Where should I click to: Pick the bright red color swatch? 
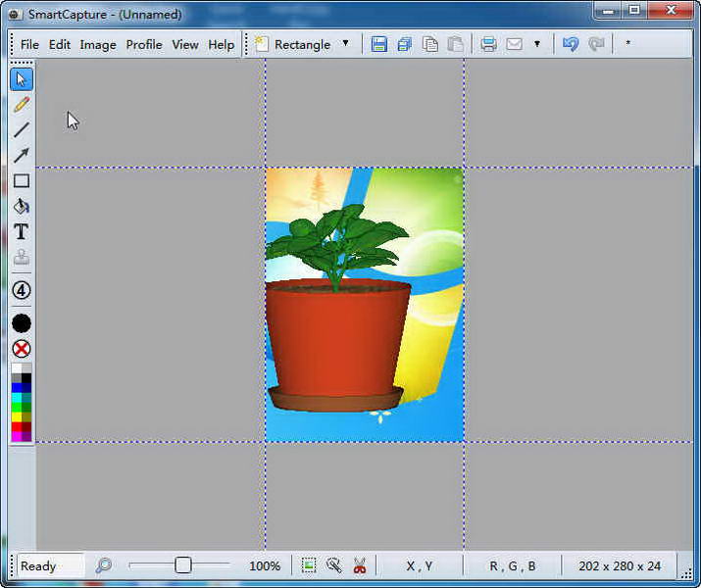17,427
